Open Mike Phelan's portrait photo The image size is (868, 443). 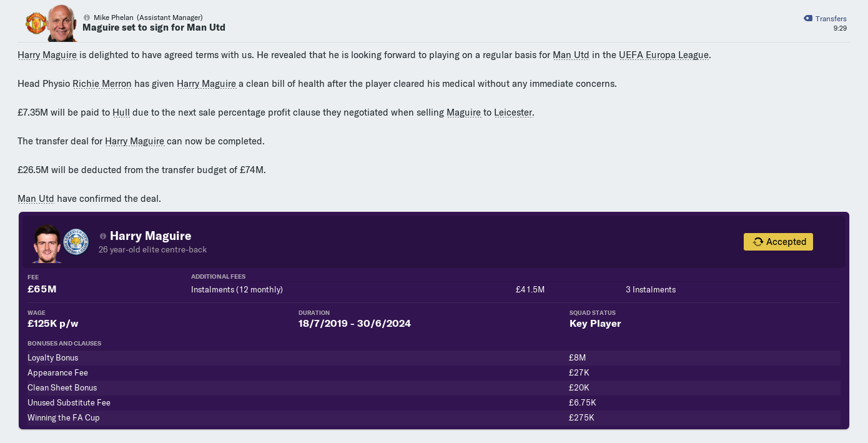62,23
